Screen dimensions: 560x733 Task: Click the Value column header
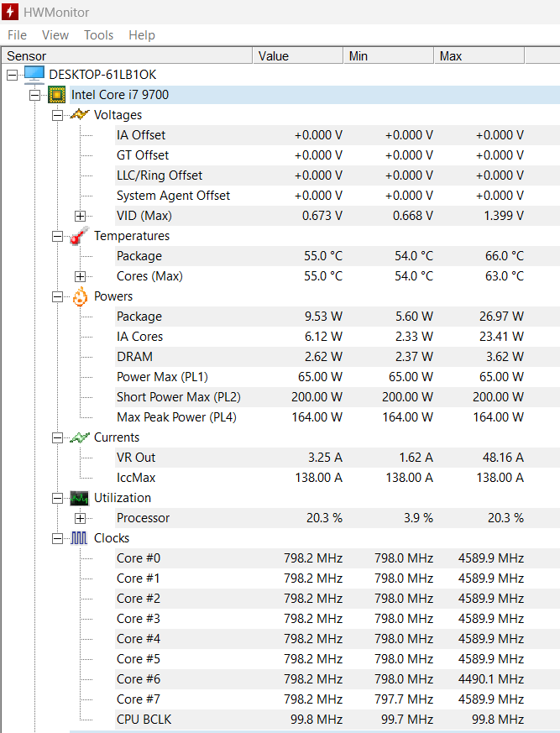[298, 56]
